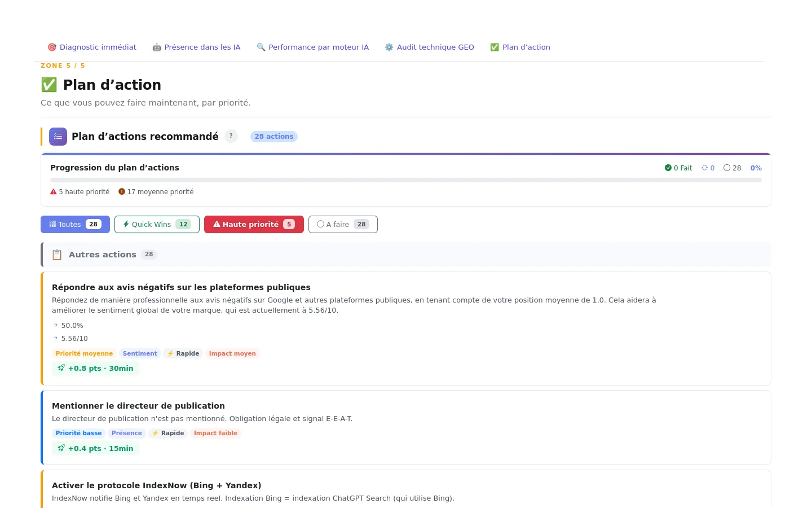Click the 5 haute priorité summary
Viewport: 812px width, 508px height.
tap(80, 192)
